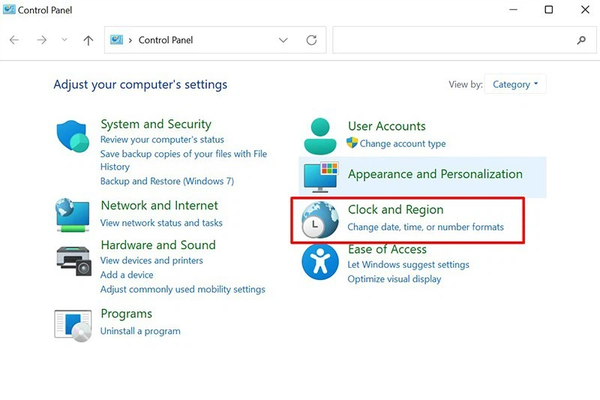Click the Hardware and Sound printer icon

(x=74, y=259)
